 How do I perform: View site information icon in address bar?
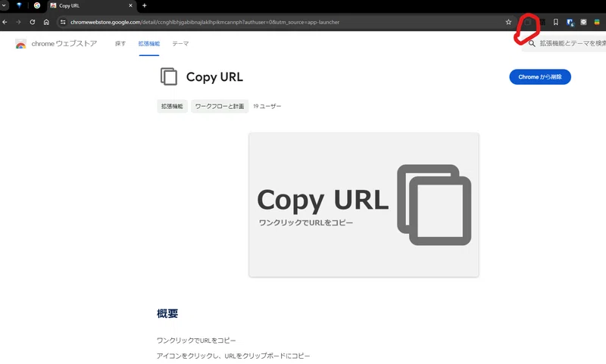point(63,23)
